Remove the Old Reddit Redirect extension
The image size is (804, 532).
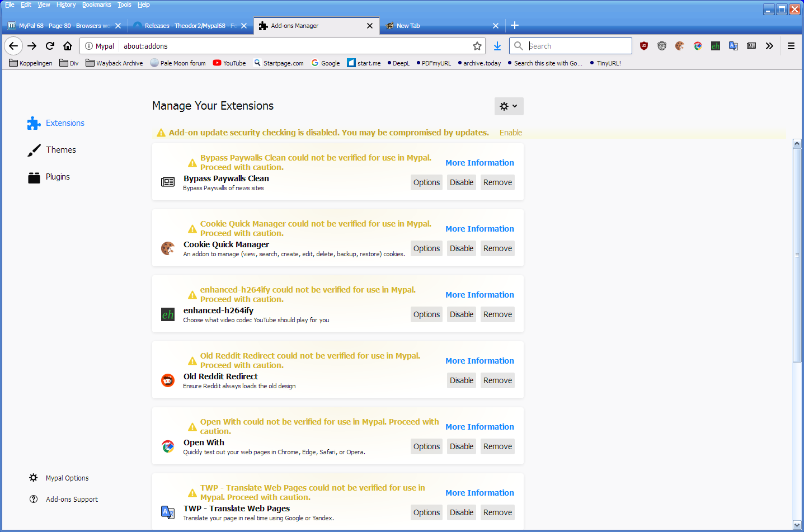pyautogui.click(x=497, y=380)
